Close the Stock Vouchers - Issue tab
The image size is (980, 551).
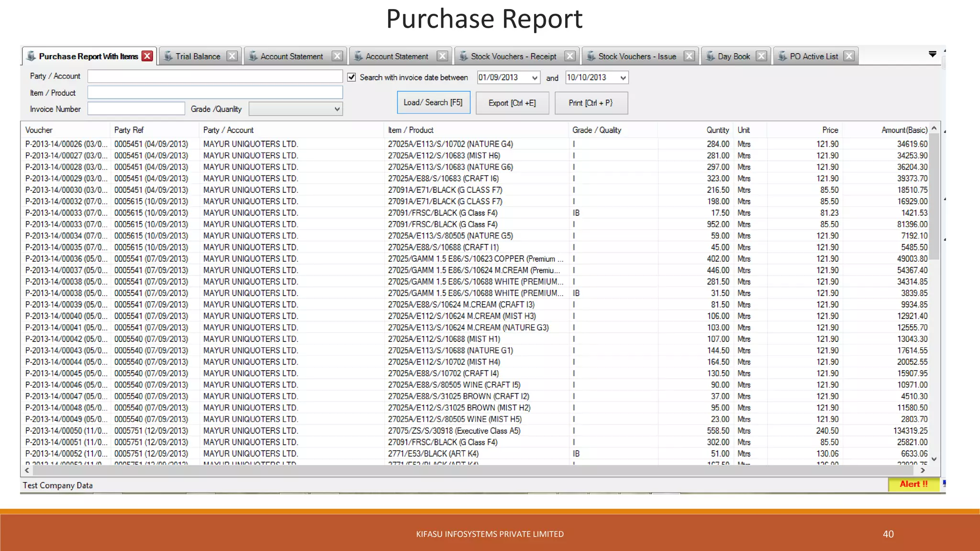689,56
